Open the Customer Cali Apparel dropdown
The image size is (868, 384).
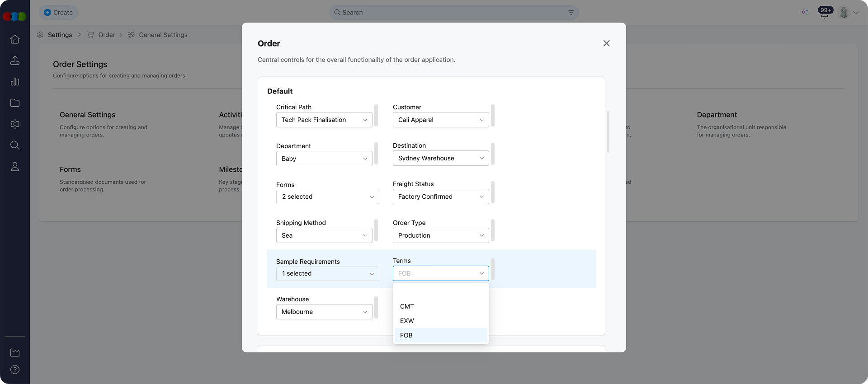tap(440, 120)
